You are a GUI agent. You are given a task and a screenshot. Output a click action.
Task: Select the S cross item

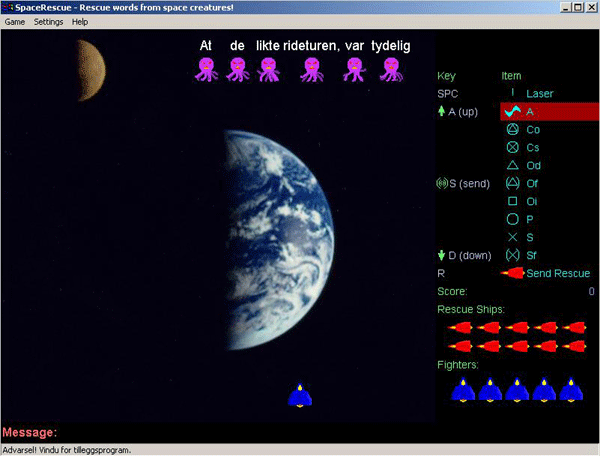click(512, 237)
